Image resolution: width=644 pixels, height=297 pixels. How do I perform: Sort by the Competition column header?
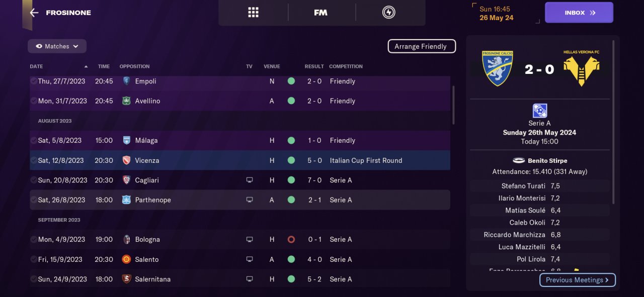(346, 66)
